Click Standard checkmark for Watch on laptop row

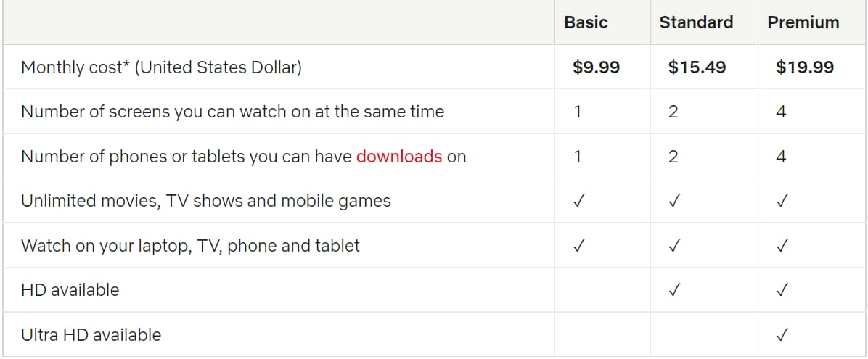673,246
